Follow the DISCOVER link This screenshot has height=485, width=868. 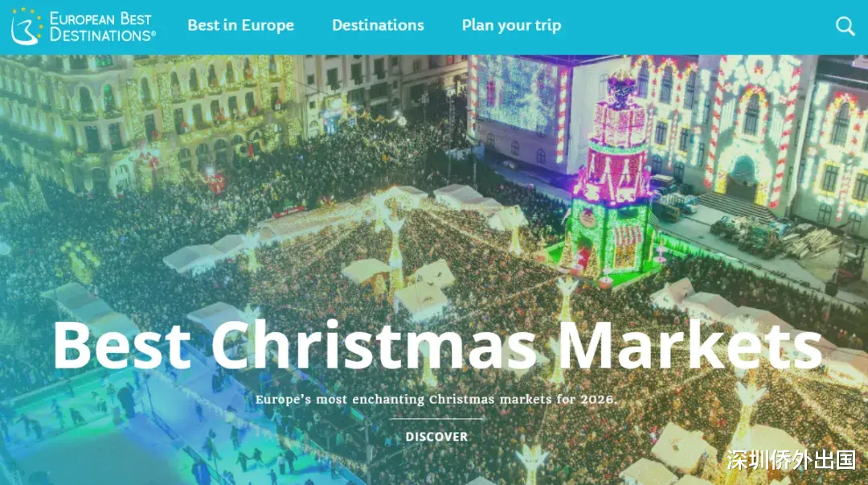pyautogui.click(x=436, y=437)
